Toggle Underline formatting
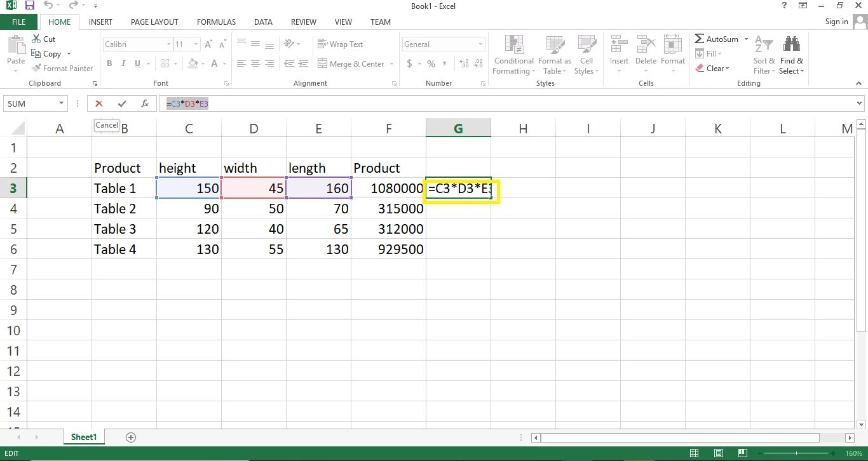 coord(137,63)
